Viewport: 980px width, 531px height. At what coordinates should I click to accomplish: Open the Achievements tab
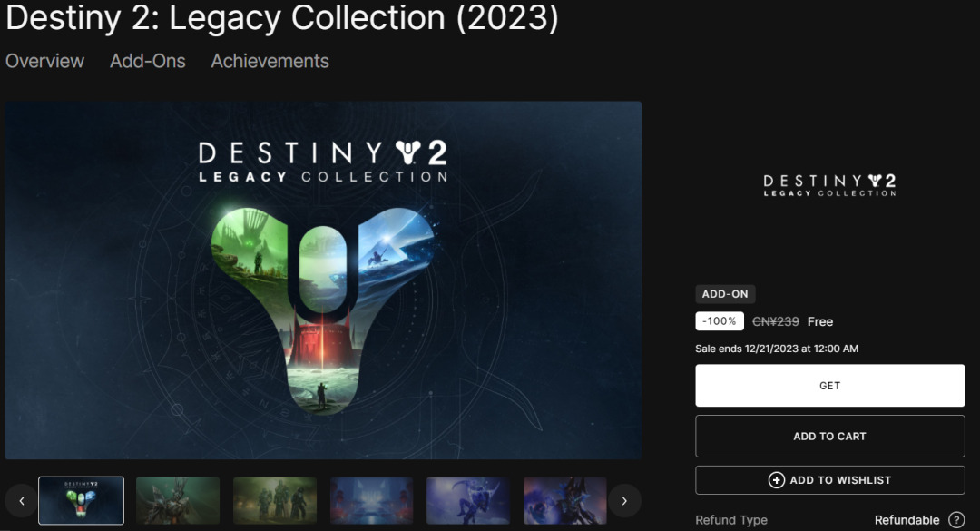(x=270, y=62)
